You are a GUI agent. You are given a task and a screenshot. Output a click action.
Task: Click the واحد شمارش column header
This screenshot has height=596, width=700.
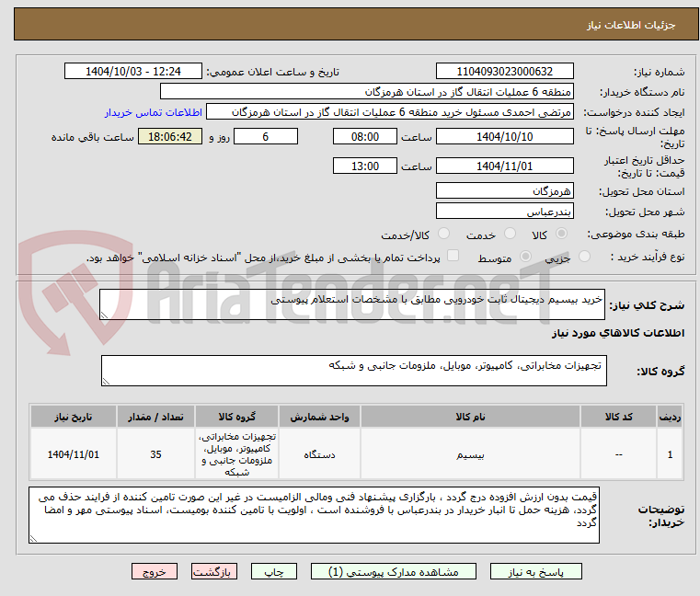coord(319,417)
